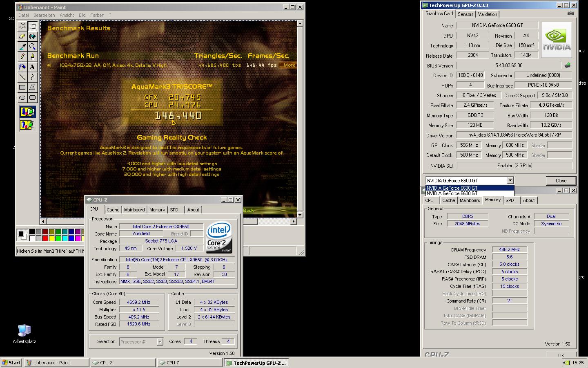Image resolution: width=588 pixels, height=368 pixels.
Task: Open the Bearbeiten menu in Paint
Action: pyautogui.click(x=44, y=15)
